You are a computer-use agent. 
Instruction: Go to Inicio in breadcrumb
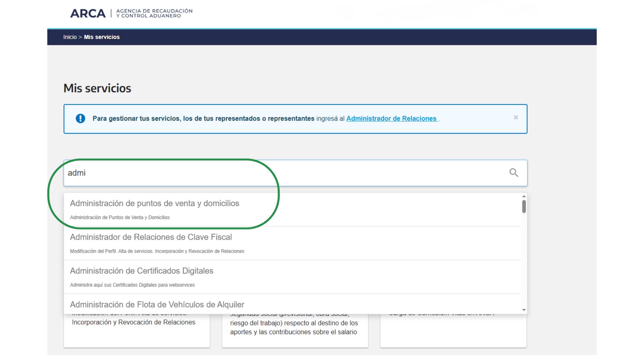point(70,37)
